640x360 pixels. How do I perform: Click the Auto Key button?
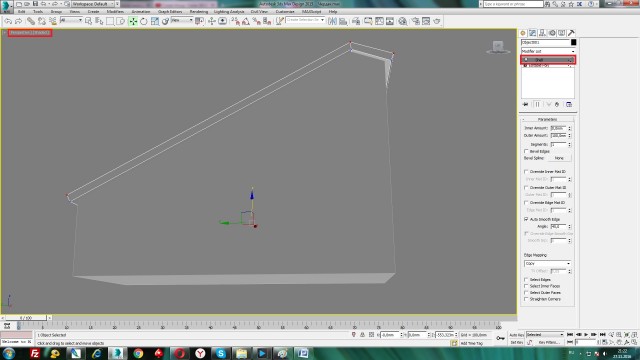coord(516,335)
